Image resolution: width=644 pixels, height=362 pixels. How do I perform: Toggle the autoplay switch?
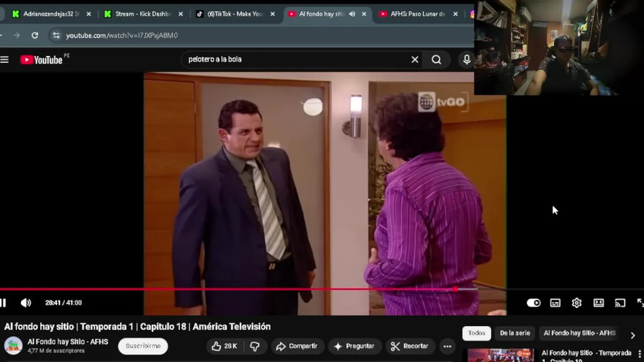tap(533, 303)
